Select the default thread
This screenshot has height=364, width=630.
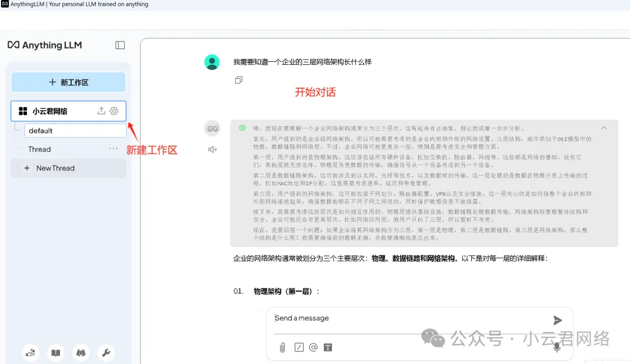[x=75, y=131]
